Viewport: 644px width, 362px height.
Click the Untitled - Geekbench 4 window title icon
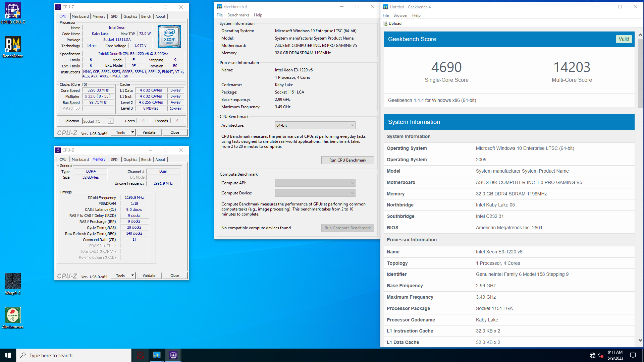click(386, 7)
